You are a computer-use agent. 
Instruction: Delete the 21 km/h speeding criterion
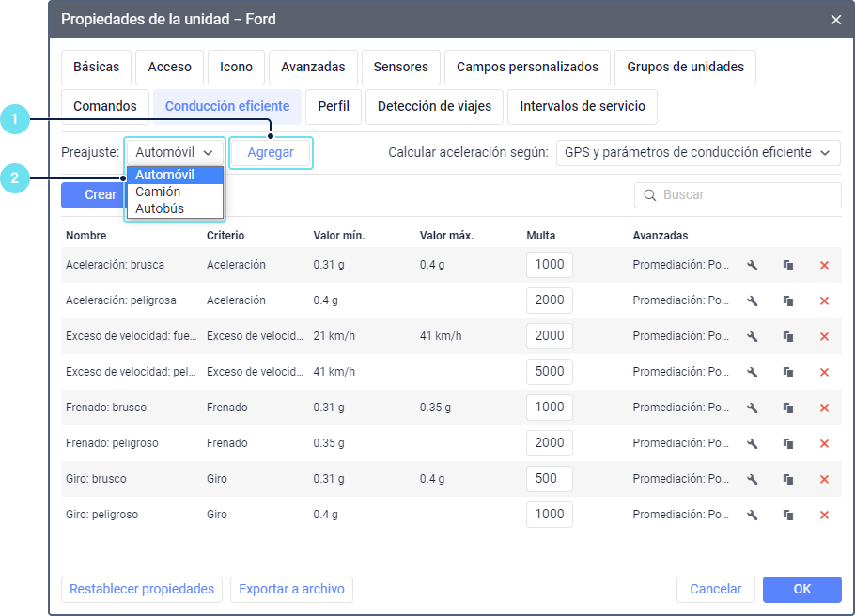pyautogui.click(x=825, y=336)
